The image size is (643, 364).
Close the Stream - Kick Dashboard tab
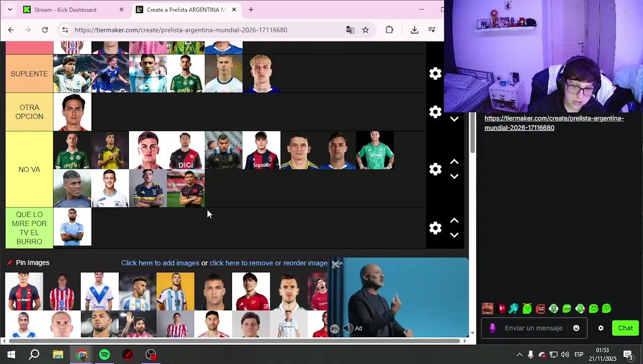click(x=121, y=10)
